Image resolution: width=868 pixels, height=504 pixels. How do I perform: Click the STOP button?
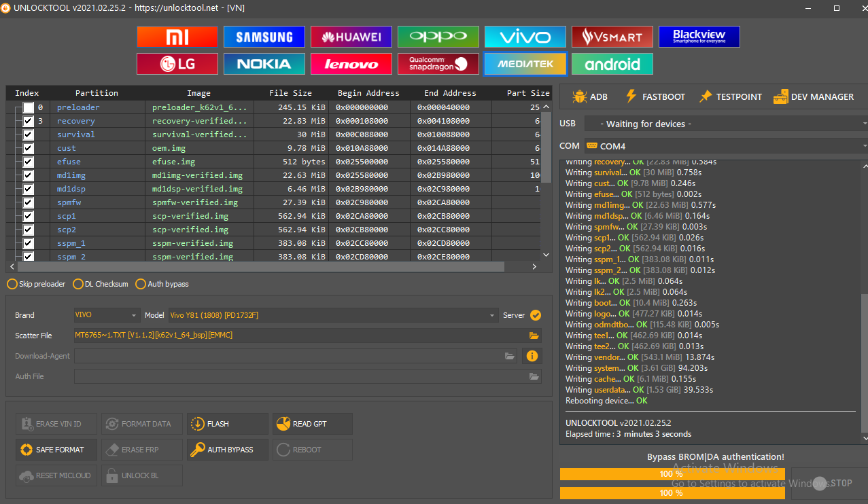829,483
